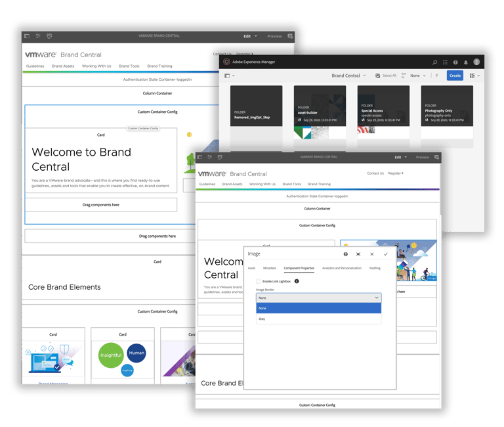
Task: Click annotate icon beside Preview in back editor
Action: coord(290,36)
